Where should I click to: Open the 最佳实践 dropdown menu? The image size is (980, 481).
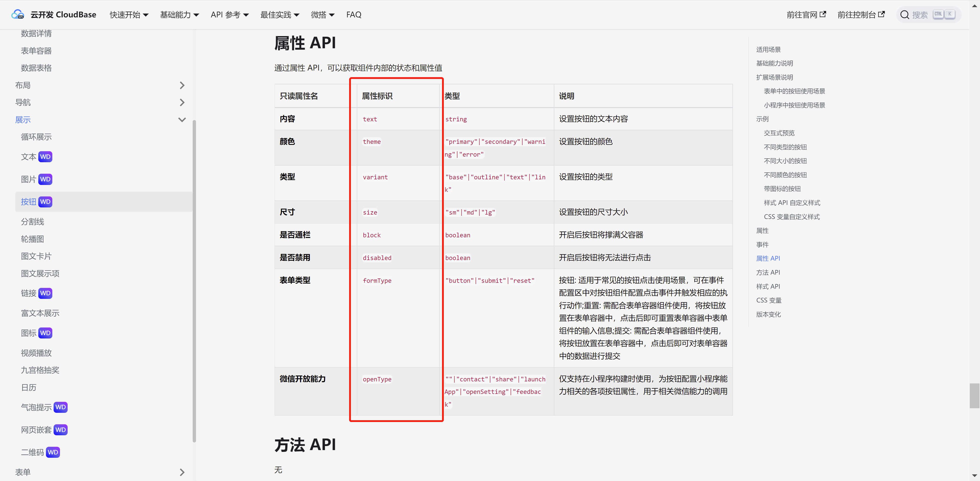[280, 15]
